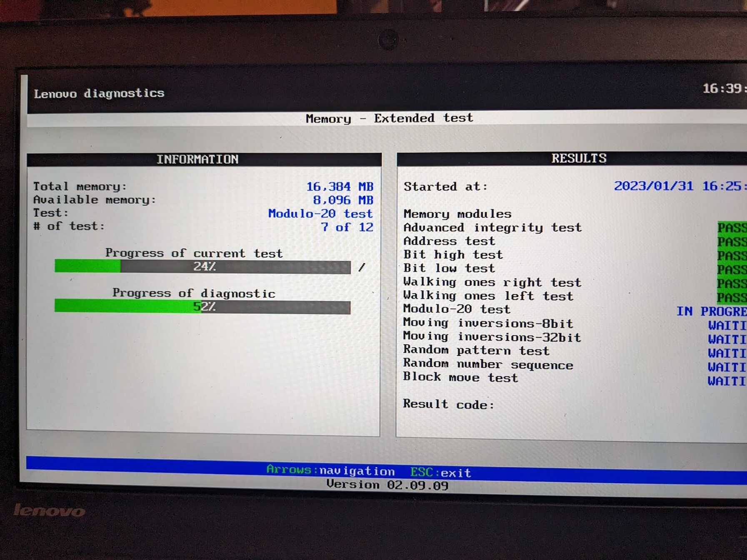Viewport: 747px width, 560px height.
Task: Click the 'Arrows:navigation' hint in footer
Action: (330, 470)
